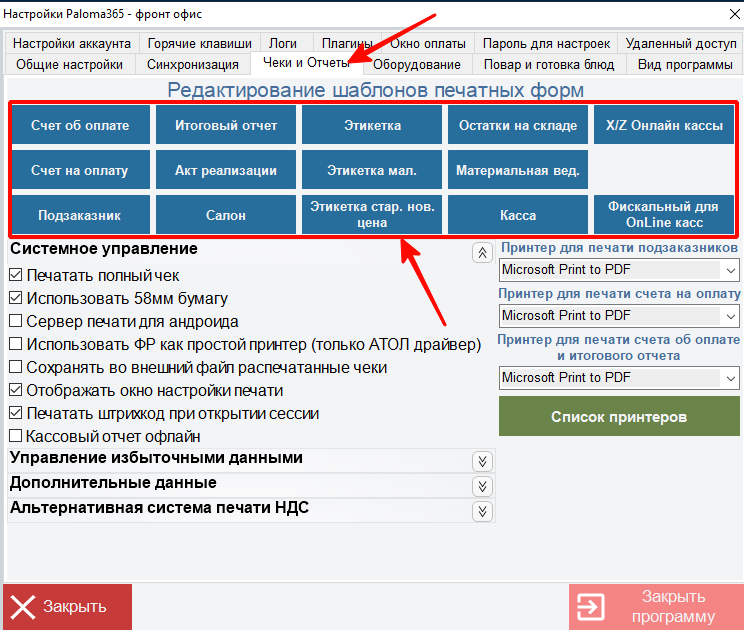Open the Этикетка мал. template
744x630 pixels.
tap(372, 170)
